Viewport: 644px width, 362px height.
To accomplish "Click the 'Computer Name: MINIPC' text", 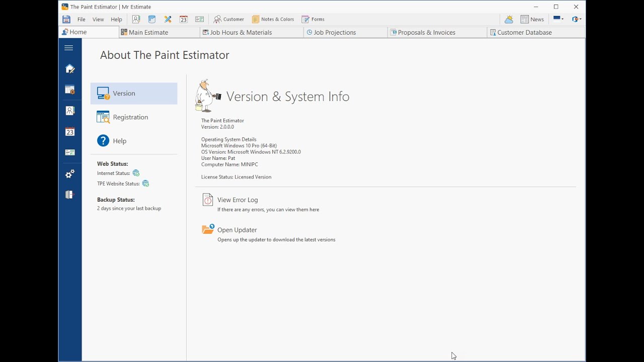I will click(229, 164).
